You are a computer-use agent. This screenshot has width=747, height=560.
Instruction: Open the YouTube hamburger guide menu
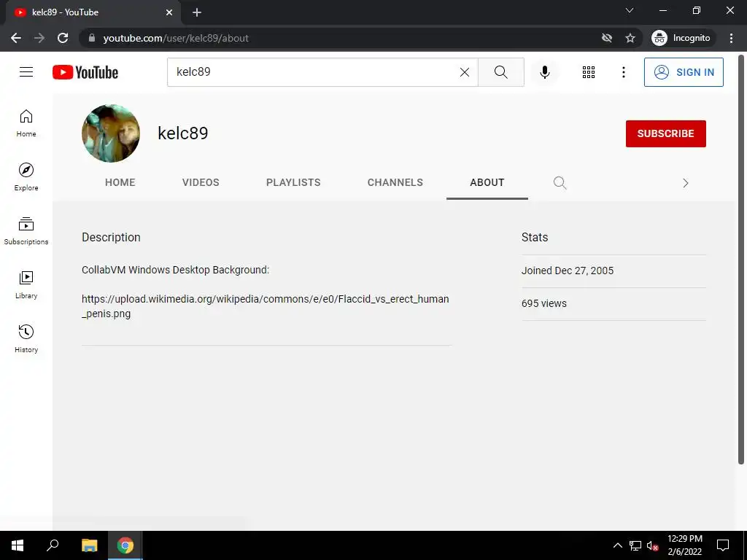[x=26, y=72]
